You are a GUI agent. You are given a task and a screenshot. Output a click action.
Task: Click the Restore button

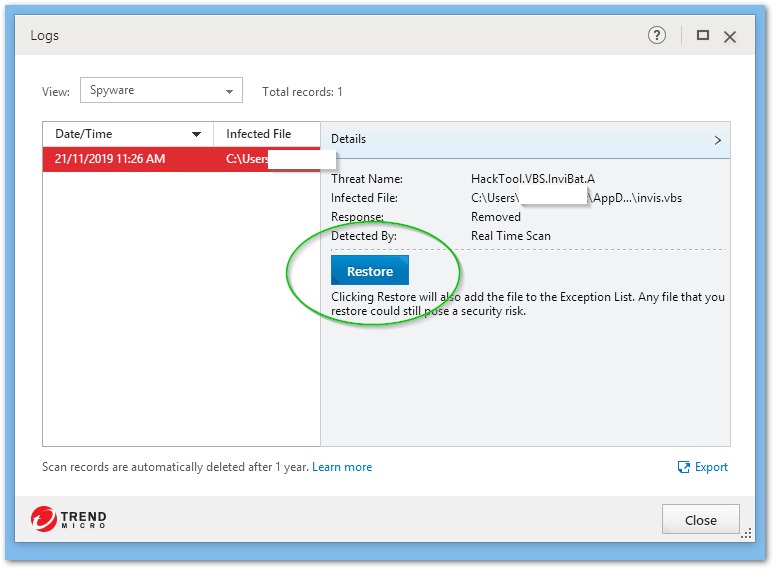(x=370, y=270)
